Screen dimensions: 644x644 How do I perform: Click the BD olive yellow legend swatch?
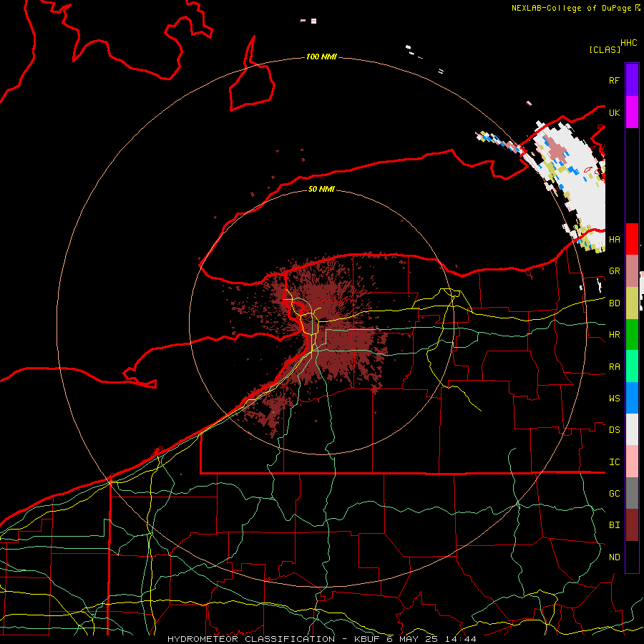[x=632, y=303]
